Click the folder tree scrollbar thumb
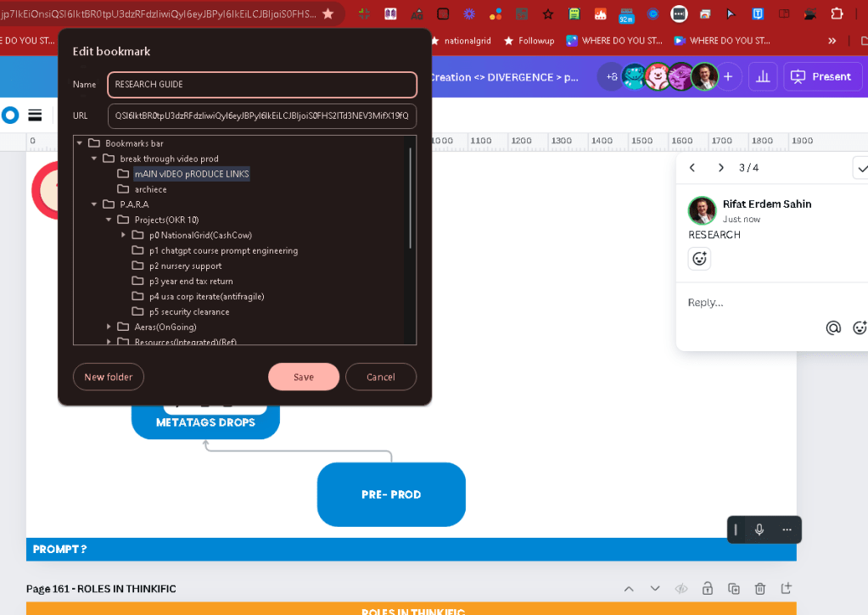The height and width of the screenshot is (615, 868). 410,197
